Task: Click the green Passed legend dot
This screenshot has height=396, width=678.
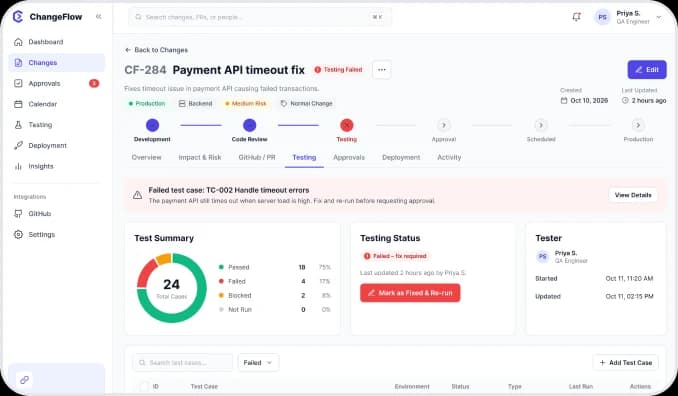Action: [221, 267]
